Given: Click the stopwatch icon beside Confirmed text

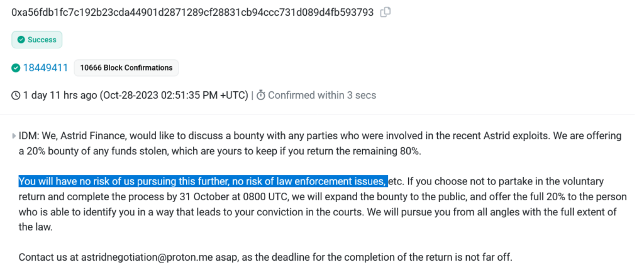Looking at the screenshot, I should (x=262, y=96).
